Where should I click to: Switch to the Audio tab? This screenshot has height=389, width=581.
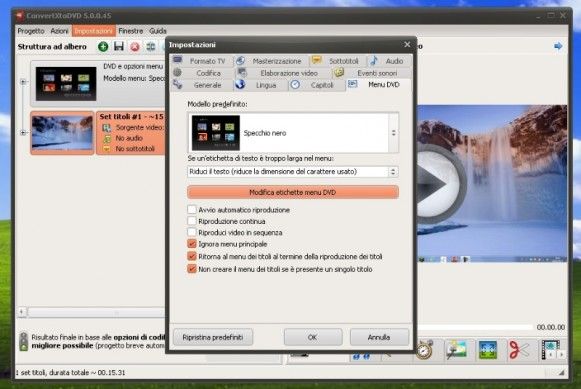click(x=389, y=61)
